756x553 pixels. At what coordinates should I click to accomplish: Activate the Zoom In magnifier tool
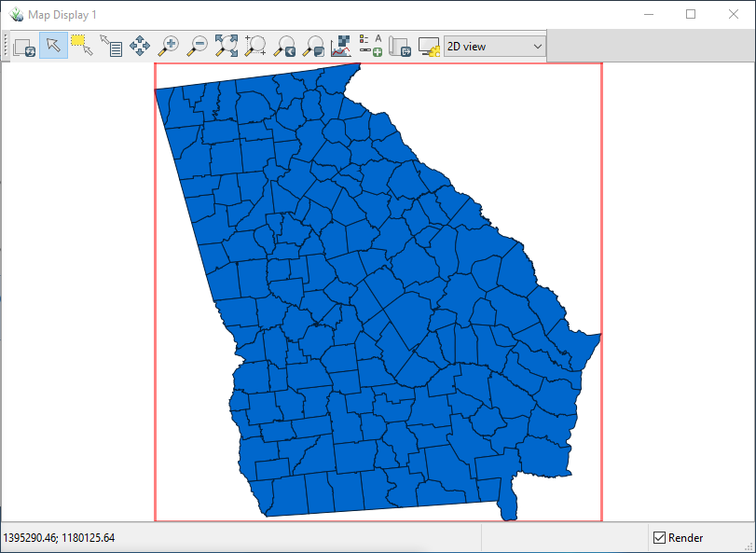pyautogui.click(x=169, y=46)
